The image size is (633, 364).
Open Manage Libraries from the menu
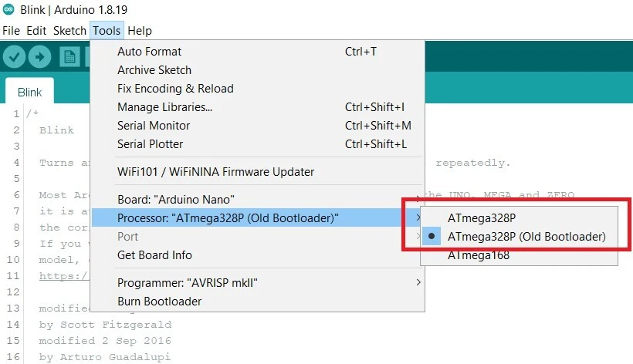(258, 107)
